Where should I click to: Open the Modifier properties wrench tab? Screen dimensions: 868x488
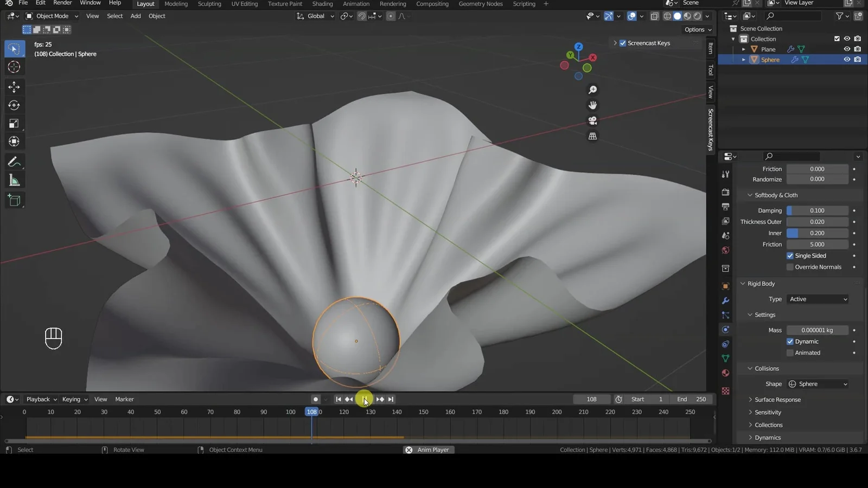(725, 300)
